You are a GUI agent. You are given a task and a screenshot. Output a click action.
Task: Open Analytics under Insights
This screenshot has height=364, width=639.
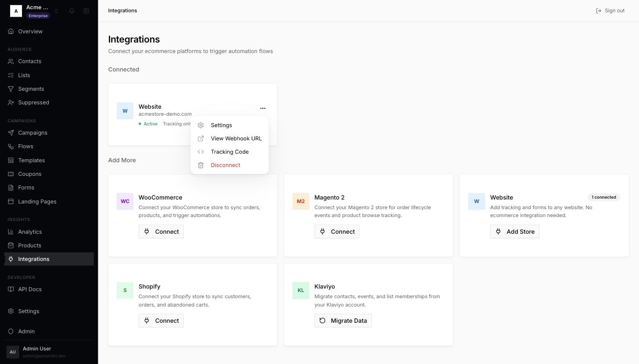tap(49, 232)
